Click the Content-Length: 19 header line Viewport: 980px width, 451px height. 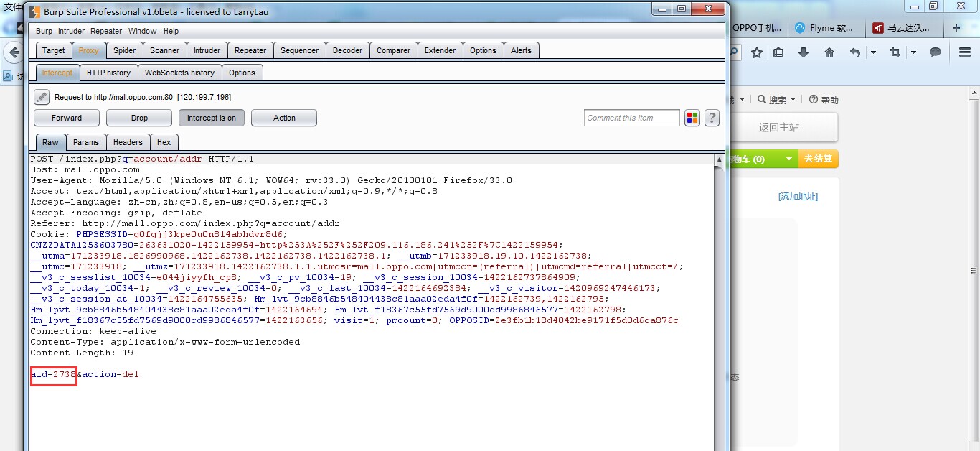pyautogui.click(x=82, y=353)
